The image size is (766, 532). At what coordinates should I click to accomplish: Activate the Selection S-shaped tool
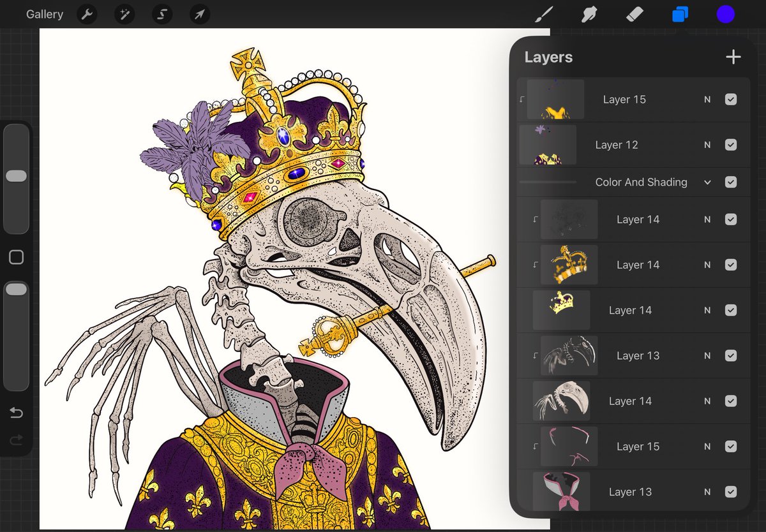(x=162, y=14)
